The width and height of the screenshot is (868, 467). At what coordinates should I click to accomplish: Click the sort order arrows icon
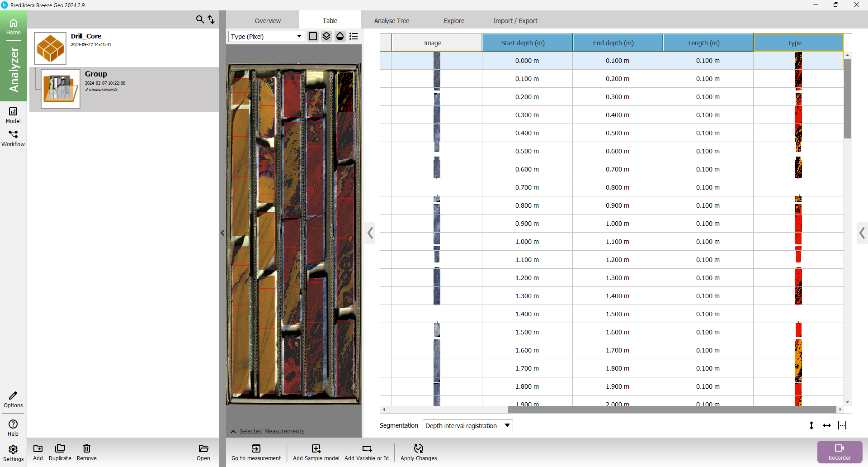click(211, 19)
